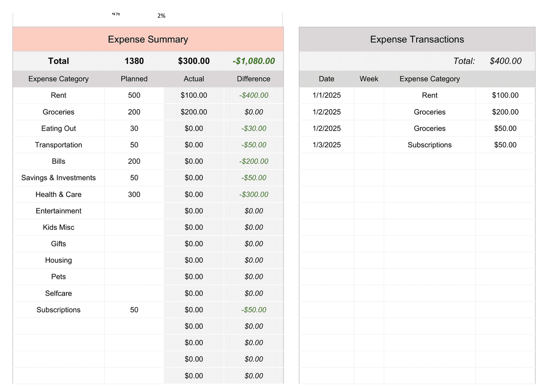
Task: Click the transaction date 1/1/2025
Action: pos(326,95)
